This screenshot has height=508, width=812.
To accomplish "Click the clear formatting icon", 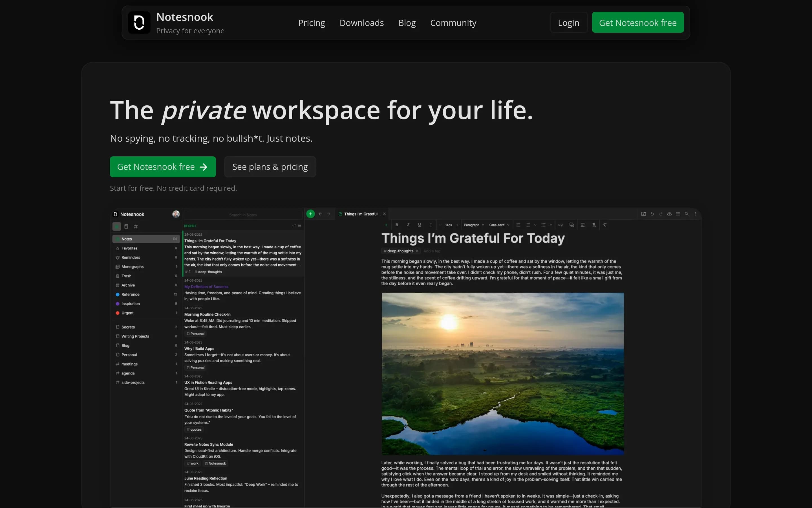I will tap(605, 225).
